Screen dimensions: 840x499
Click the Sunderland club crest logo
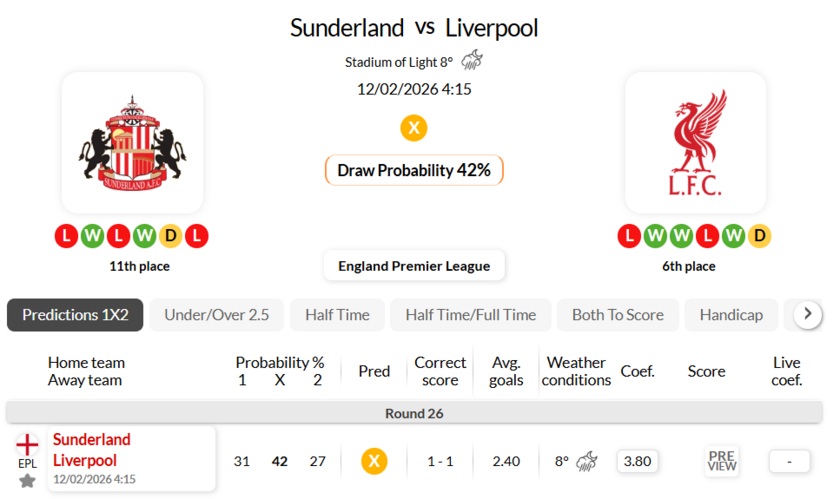tap(132, 142)
